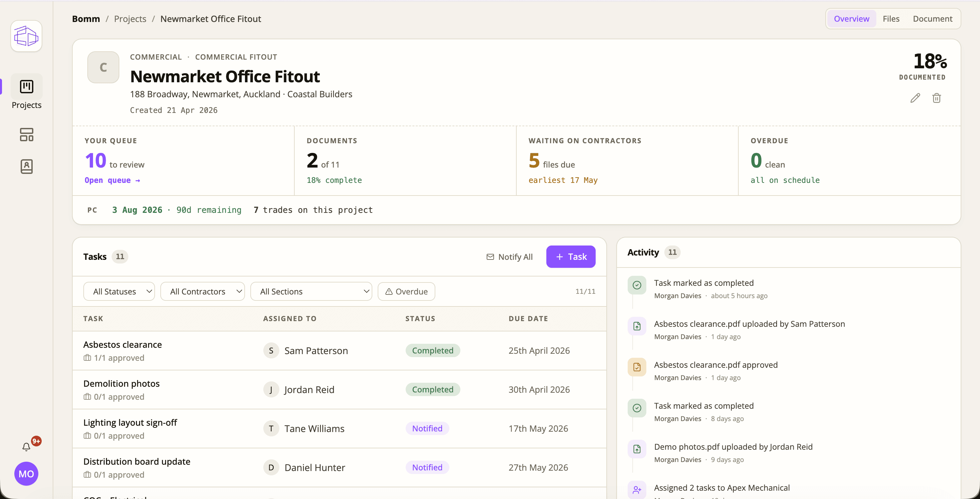Click the T avatar for Tane Williams
980x499 pixels.
point(271,429)
